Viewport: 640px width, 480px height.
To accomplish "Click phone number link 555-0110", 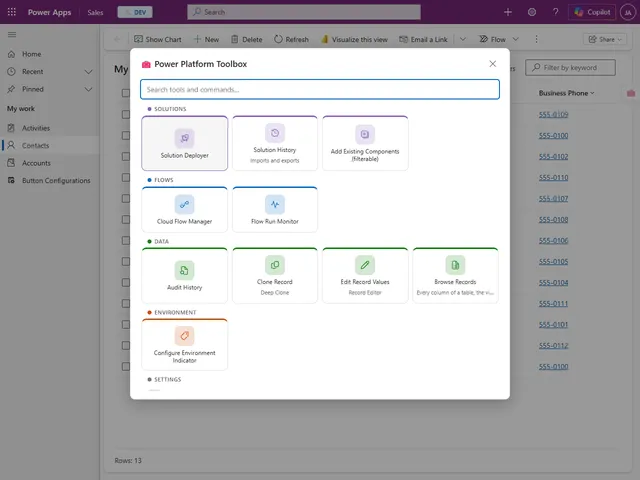I will coord(553,178).
